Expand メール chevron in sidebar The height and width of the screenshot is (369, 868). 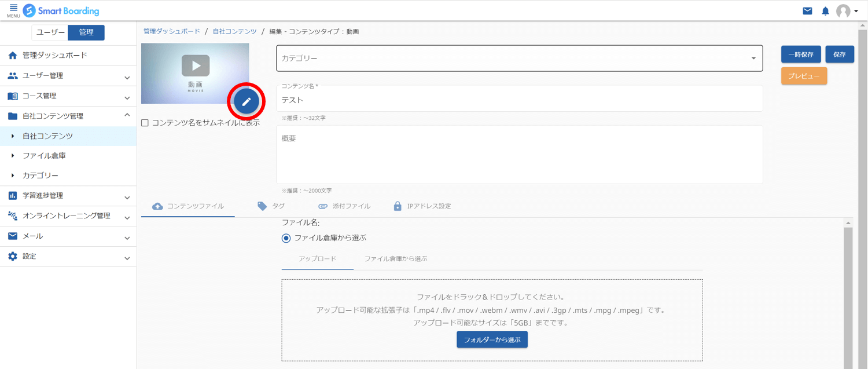pos(127,238)
